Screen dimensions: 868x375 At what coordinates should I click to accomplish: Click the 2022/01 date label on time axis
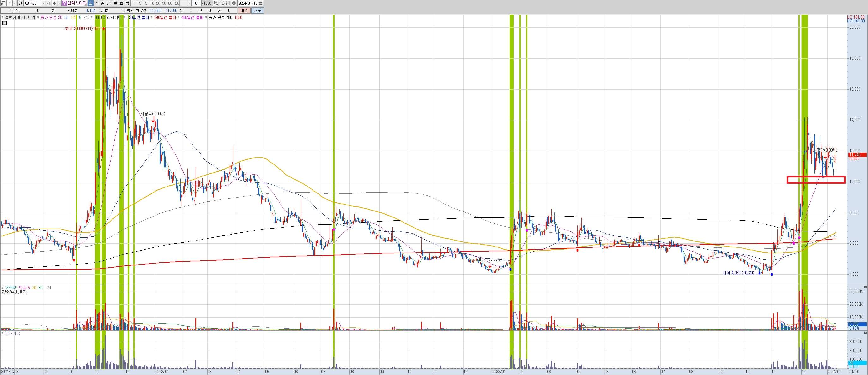162,372
